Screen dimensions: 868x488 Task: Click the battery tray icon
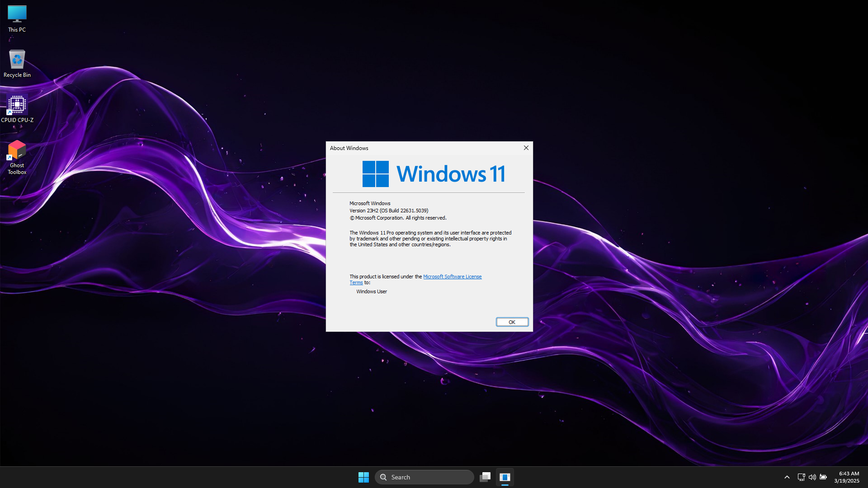point(823,477)
